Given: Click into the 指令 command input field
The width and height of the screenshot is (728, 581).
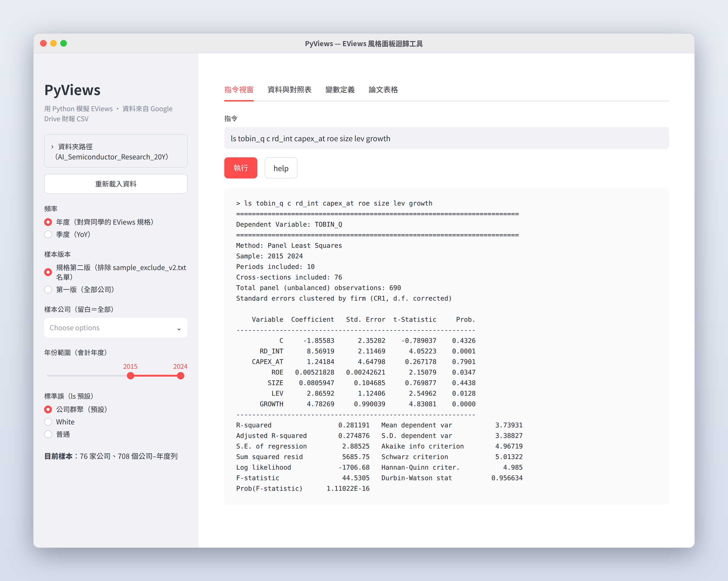Looking at the screenshot, I should point(446,138).
